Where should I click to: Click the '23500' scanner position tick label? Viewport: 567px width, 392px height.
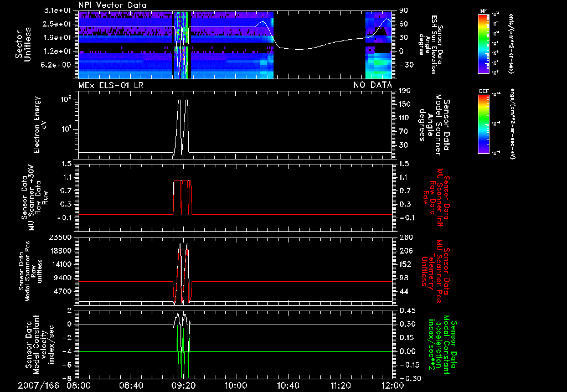[60, 238]
